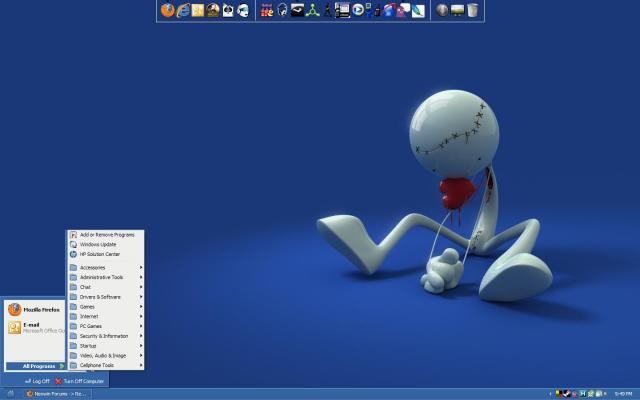This screenshot has width=640, height=400.
Task: Click the Mozilla Firefox icon in Start menu
Action: [x=15, y=309]
